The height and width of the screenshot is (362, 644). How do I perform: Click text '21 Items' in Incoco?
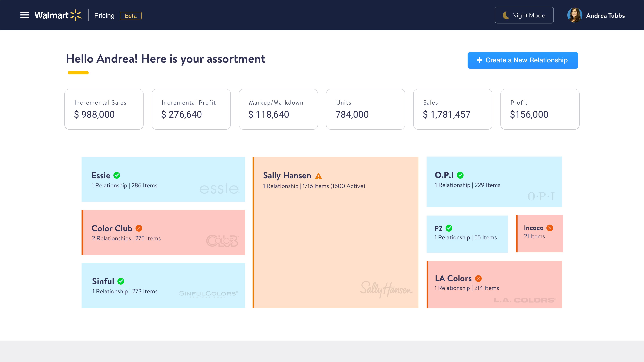click(x=534, y=237)
